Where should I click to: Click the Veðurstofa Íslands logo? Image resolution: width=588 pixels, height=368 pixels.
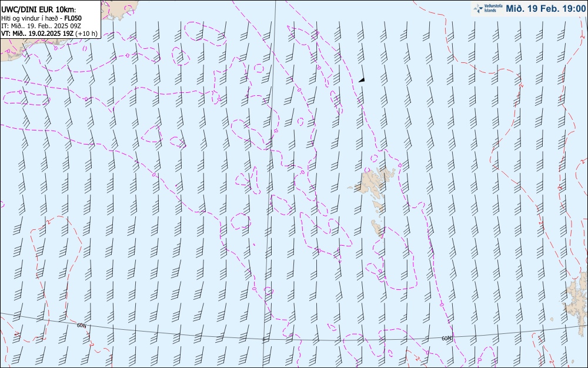pos(487,8)
